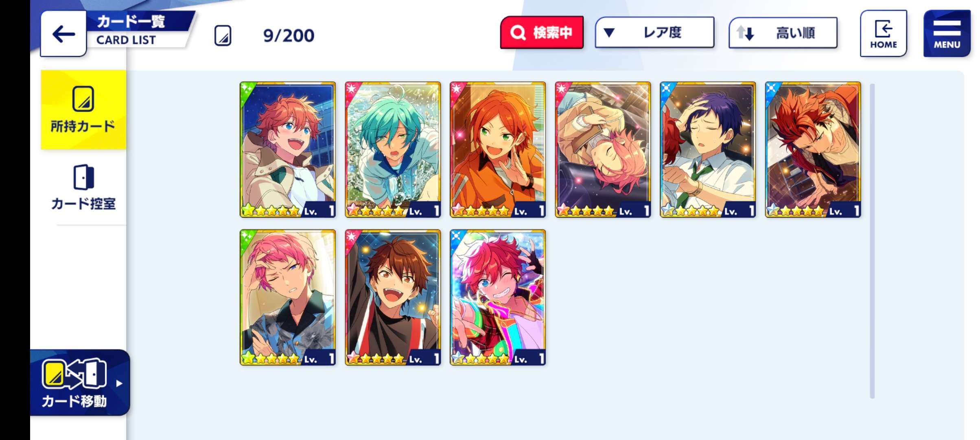Select the dark blue-haired character card

coord(708,150)
